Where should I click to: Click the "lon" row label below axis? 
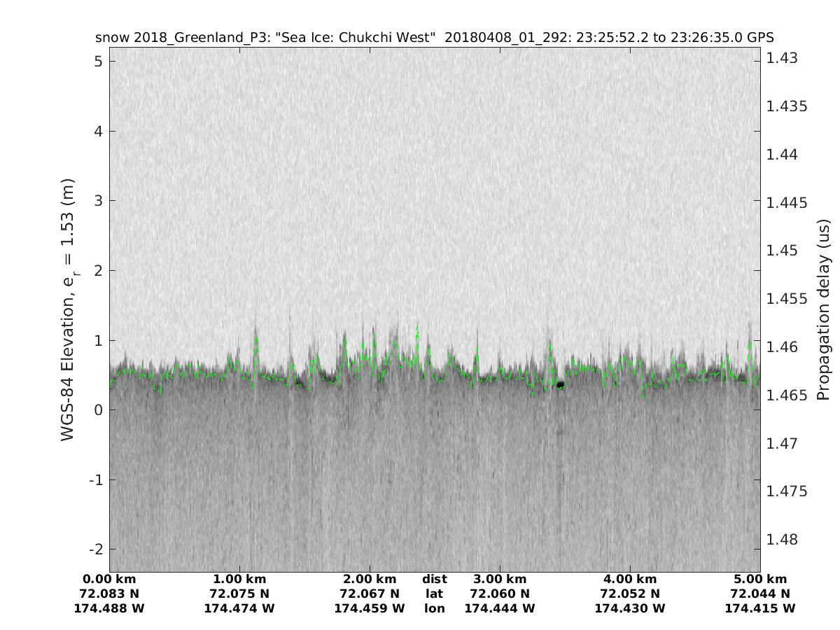pyautogui.click(x=434, y=608)
